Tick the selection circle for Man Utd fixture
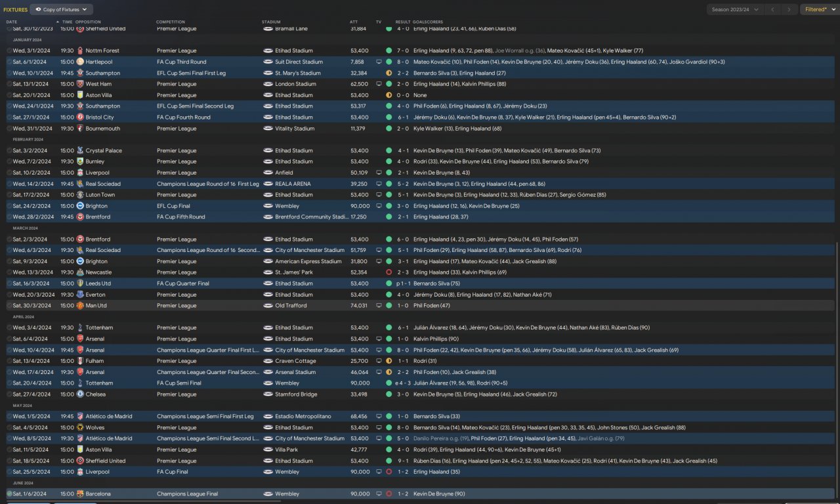This screenshot has height=504, width=840. point(9,306)
